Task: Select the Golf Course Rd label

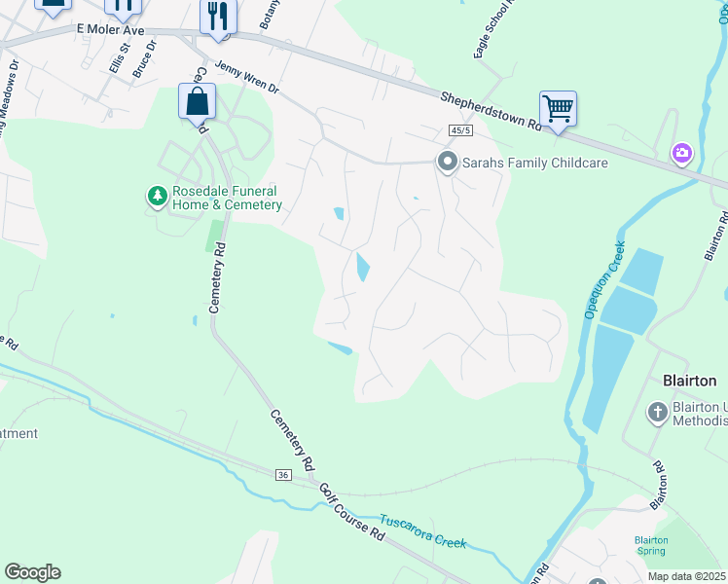Action: [352, 512]
